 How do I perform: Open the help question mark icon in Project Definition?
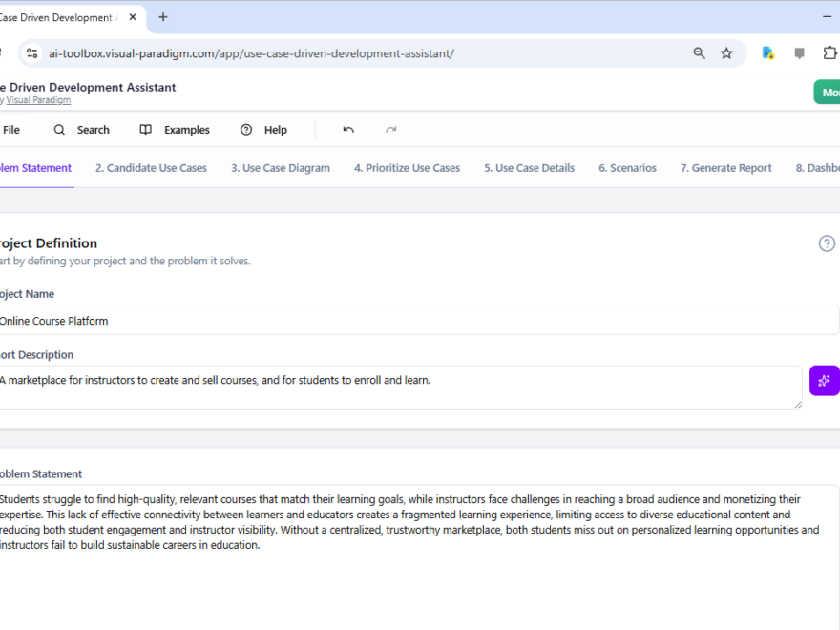pyautogui.click(x=827, y=243)
